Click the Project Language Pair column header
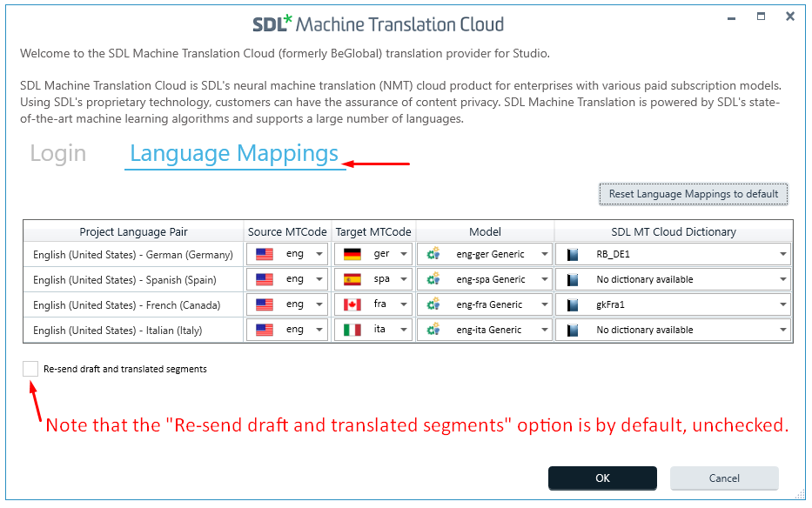Viewport: 812px width, 508px height. click(134, 231)
